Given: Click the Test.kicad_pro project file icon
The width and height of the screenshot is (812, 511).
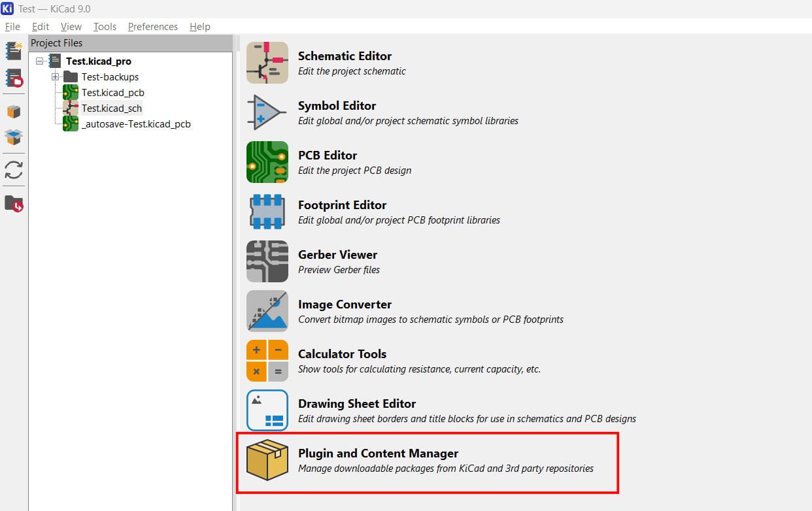Looking at the screenshot, I should (56, 61).
